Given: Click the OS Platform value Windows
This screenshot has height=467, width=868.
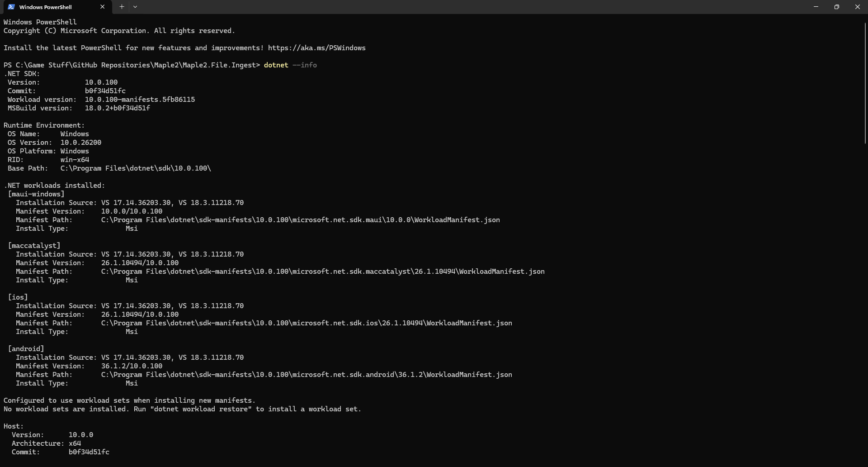Looking at the screenshot, I should pos(75,151).
